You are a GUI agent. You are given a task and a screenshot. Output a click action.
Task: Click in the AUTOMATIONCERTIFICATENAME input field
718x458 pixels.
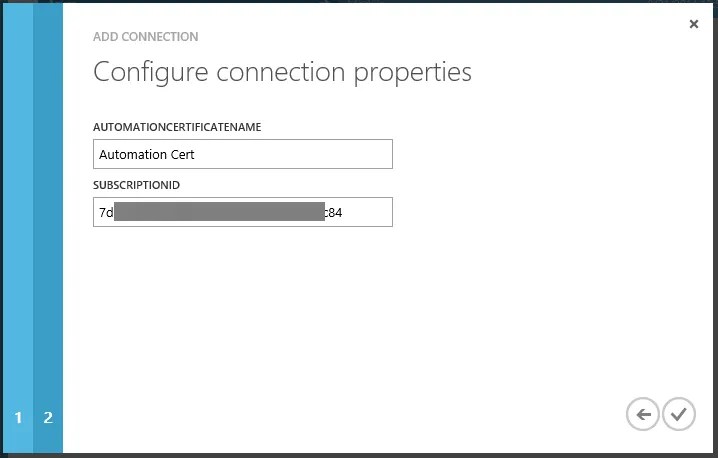pyautogui.click(x=243, y=154)
